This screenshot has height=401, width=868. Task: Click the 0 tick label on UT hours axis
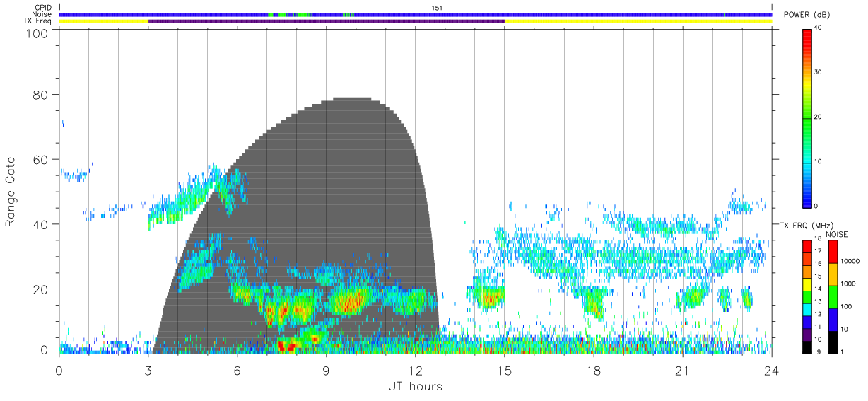point(59,371)
